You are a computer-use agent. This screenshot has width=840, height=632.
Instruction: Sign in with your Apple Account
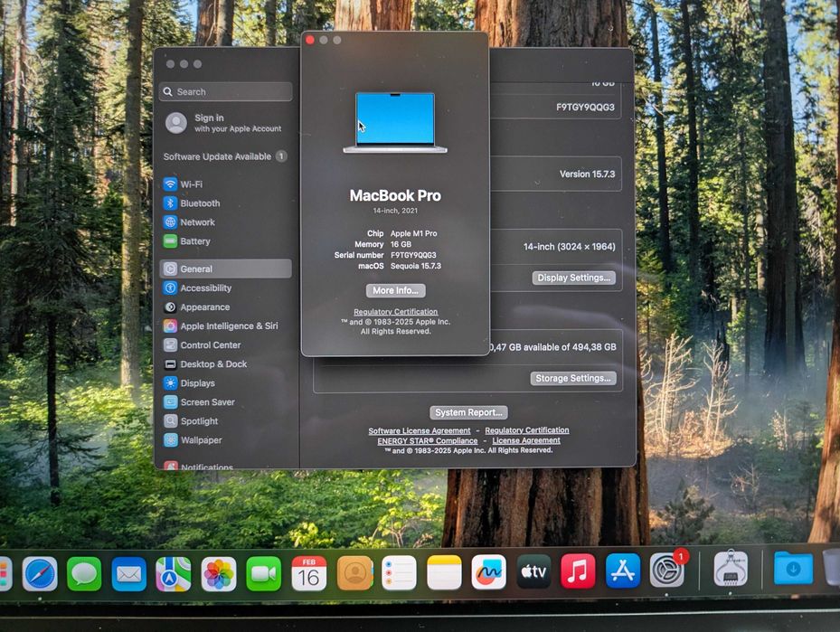[x=225, y=123]
